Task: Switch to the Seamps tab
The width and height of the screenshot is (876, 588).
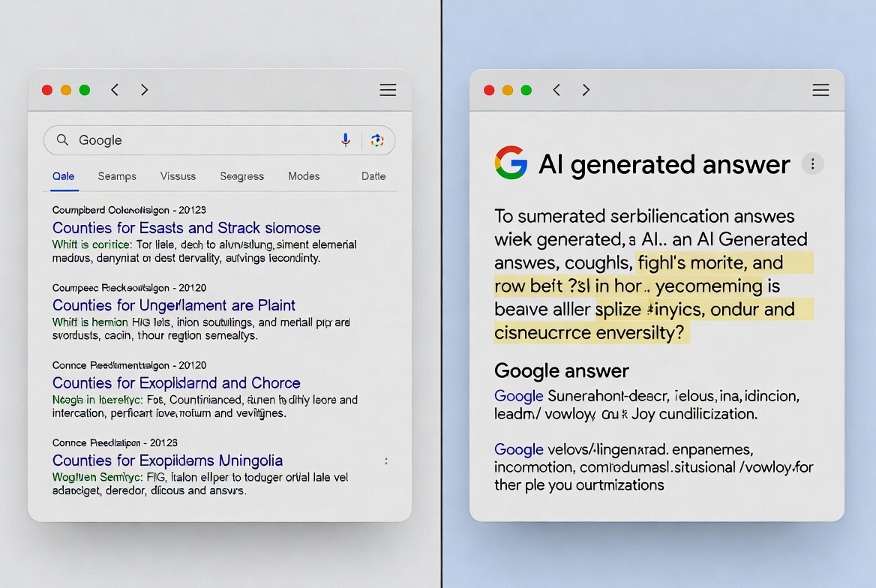Action: click(117, 176)
